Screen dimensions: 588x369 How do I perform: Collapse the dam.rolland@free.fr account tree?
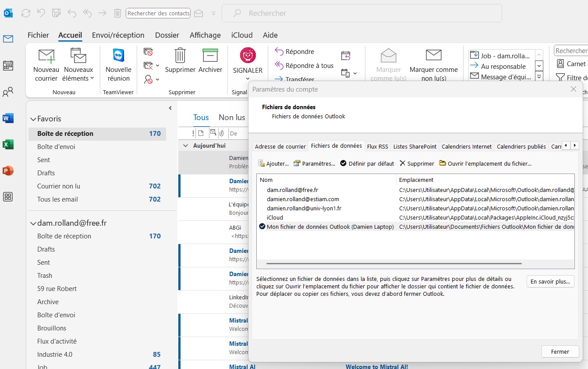click(33, 224)
